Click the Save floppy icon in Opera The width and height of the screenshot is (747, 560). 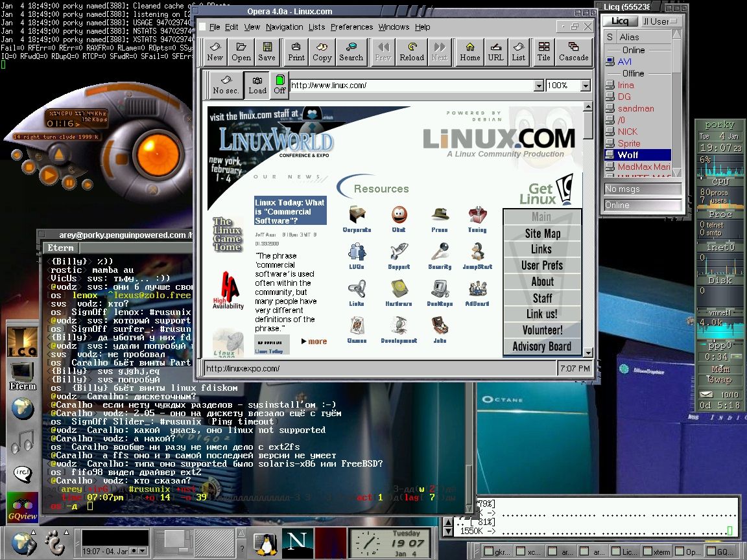coord(267,51)
